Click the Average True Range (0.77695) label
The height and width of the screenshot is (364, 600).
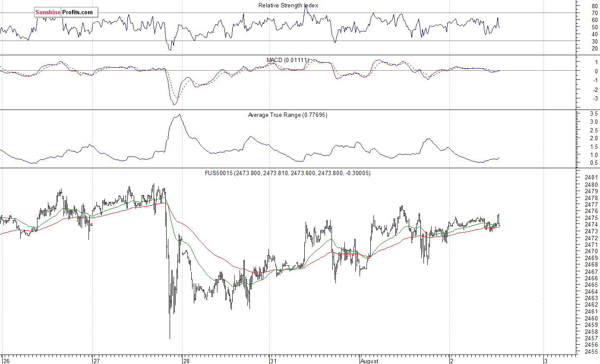coord(287,115)
